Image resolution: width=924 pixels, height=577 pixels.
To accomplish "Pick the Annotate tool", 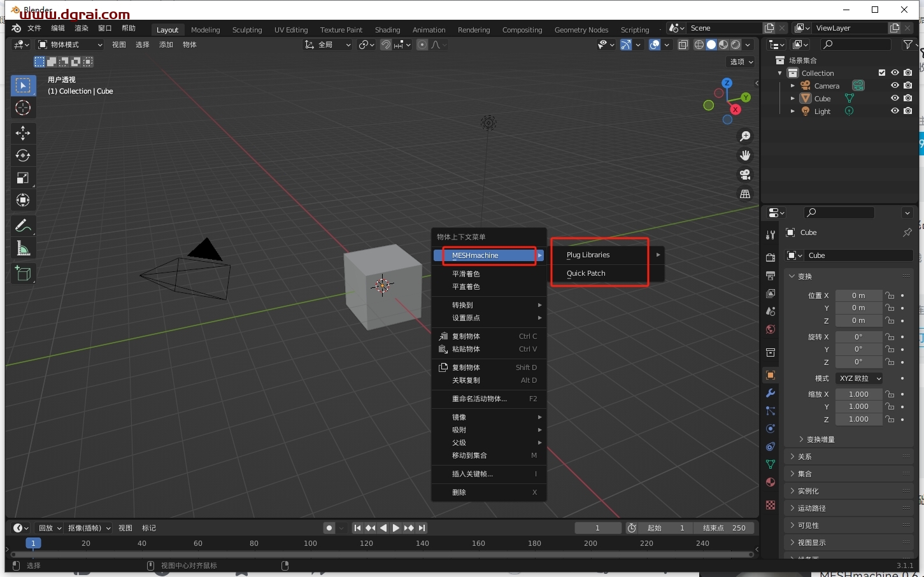I will point(23,225).
